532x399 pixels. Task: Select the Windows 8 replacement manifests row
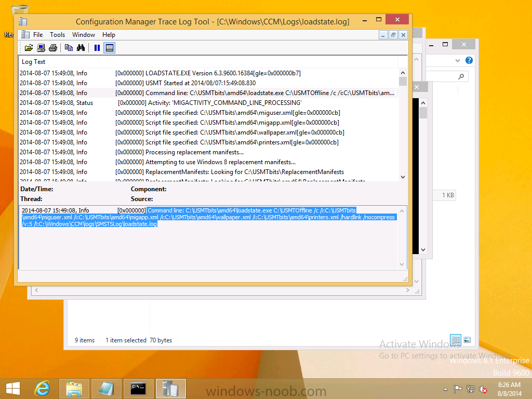[x=208, y=162]
